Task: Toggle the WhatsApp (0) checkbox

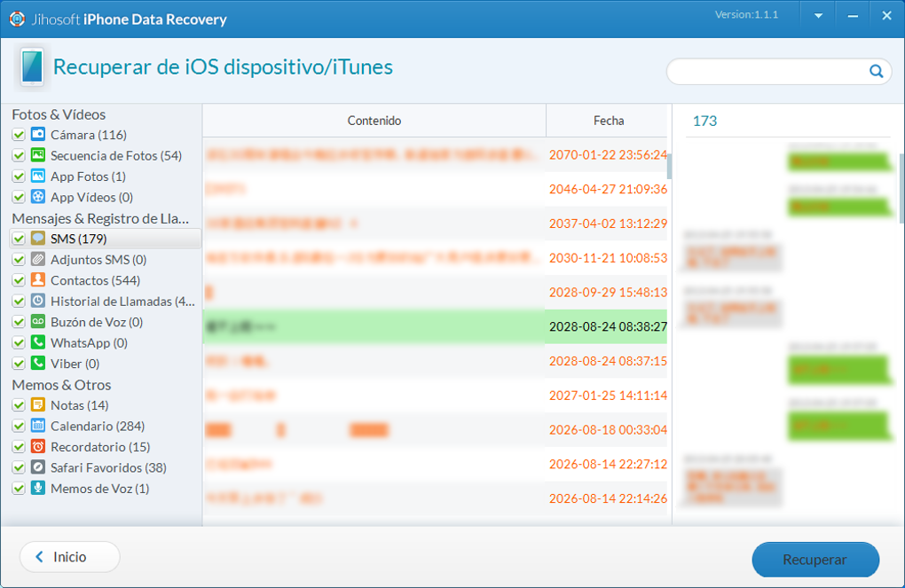Action: tap(19, 342)
